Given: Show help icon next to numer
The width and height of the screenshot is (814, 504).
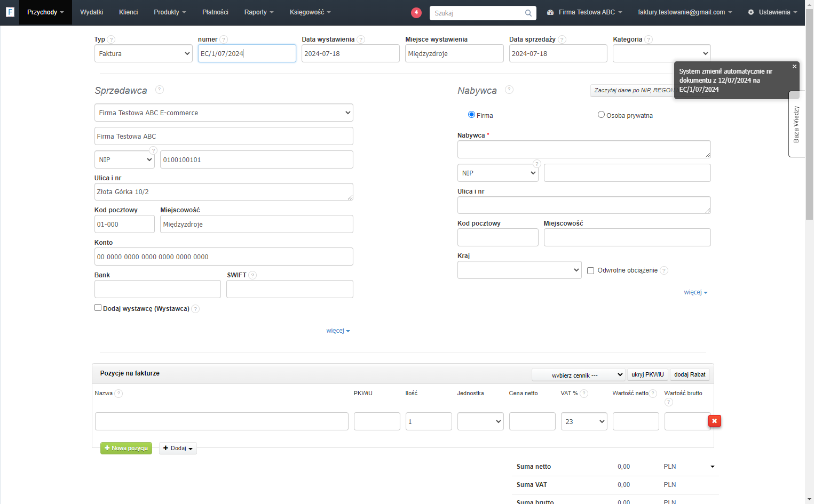Looking at the screenshot, I should [224, 39].
